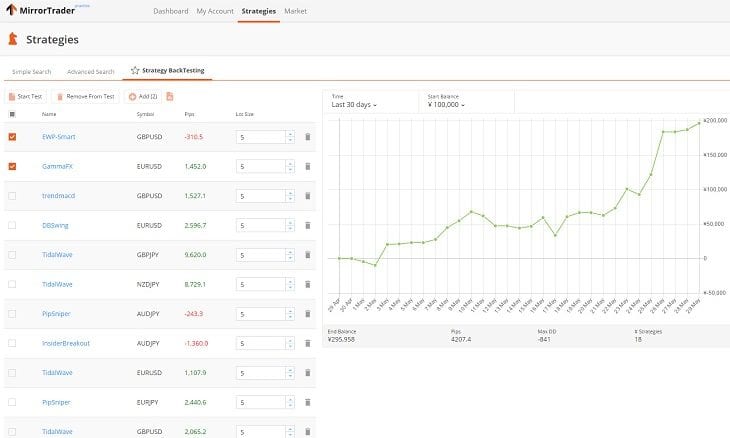The image size is (730, 438).
Task: Uncheck the EWP-Smart checkbox
Action: (12, 137)
